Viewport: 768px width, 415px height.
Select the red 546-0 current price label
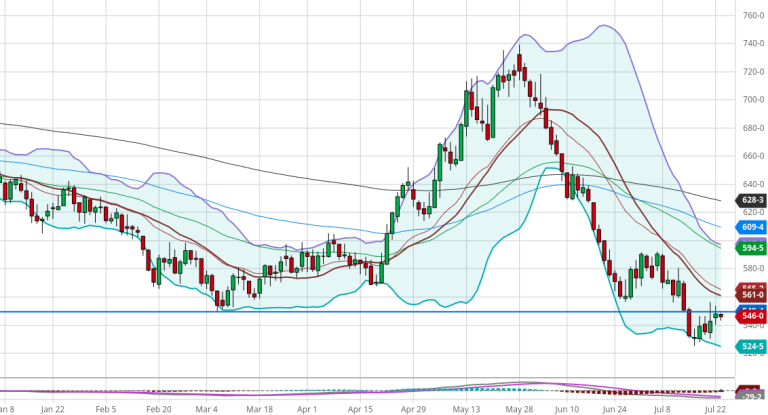(752, 316)
